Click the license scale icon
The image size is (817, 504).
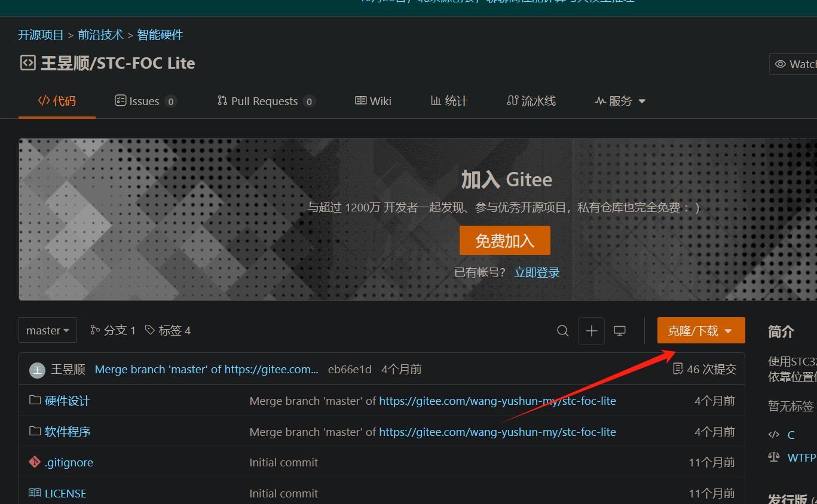click(774, 457)
